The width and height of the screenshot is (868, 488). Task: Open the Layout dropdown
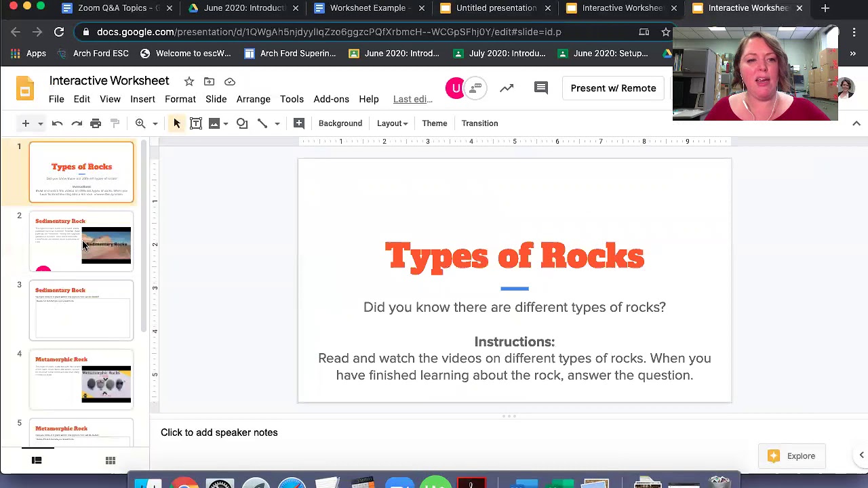click(x=392, y=123)
